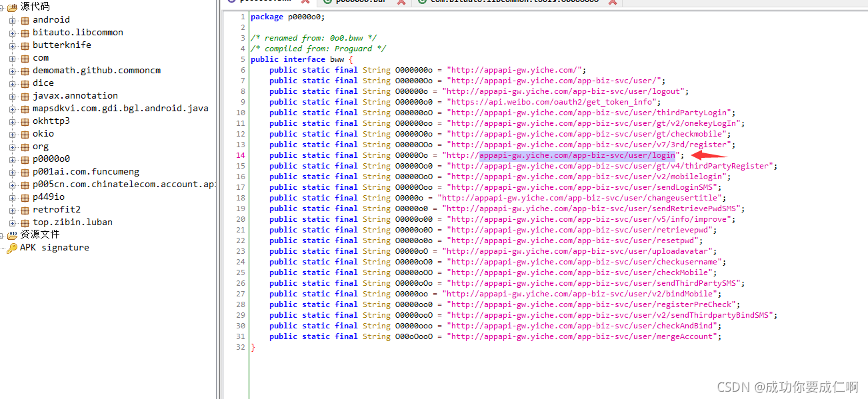The image size is (868, 399).
Task: Expand the bitauto.libcommon package node
Action: click(12, 33)
